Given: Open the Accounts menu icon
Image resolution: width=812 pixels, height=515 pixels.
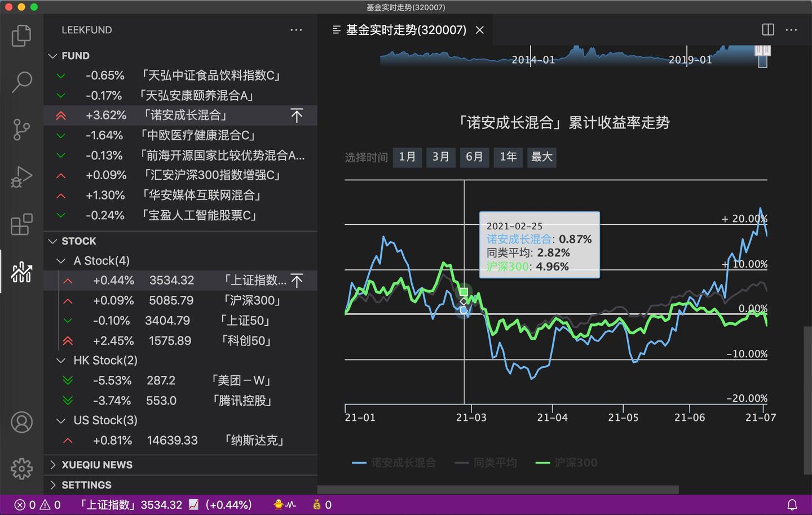Looking at the screenshot, I should coord(21,422).
